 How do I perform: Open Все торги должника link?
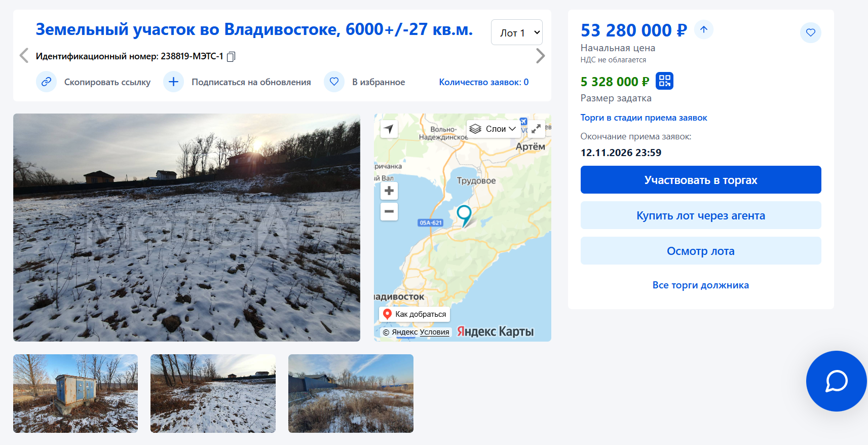701,285
